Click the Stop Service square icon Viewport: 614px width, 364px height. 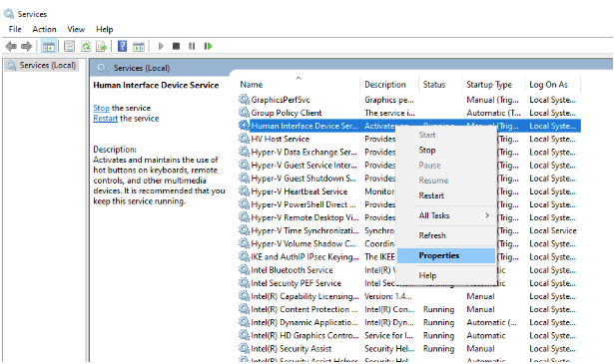point(176,46)
